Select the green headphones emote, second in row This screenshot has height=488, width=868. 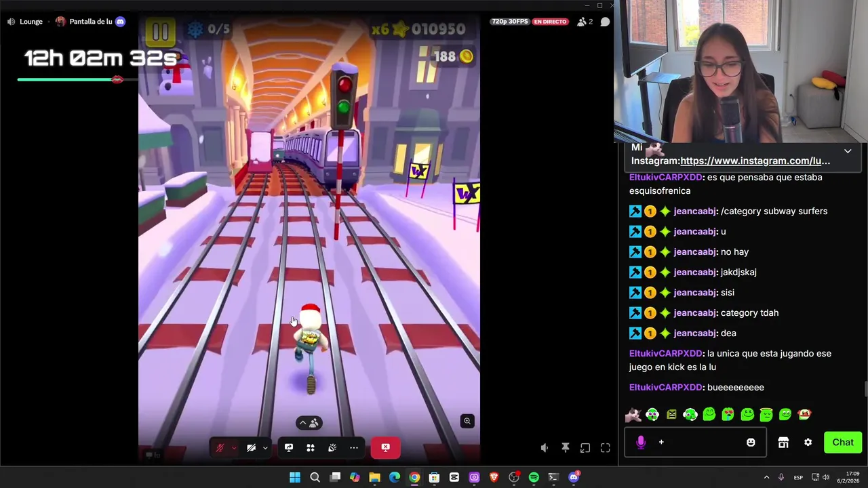652,414
